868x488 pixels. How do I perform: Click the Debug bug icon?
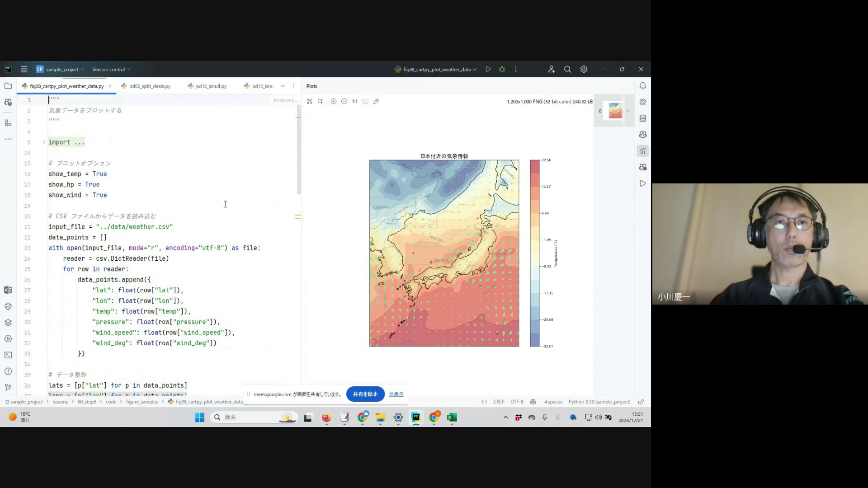502,69
